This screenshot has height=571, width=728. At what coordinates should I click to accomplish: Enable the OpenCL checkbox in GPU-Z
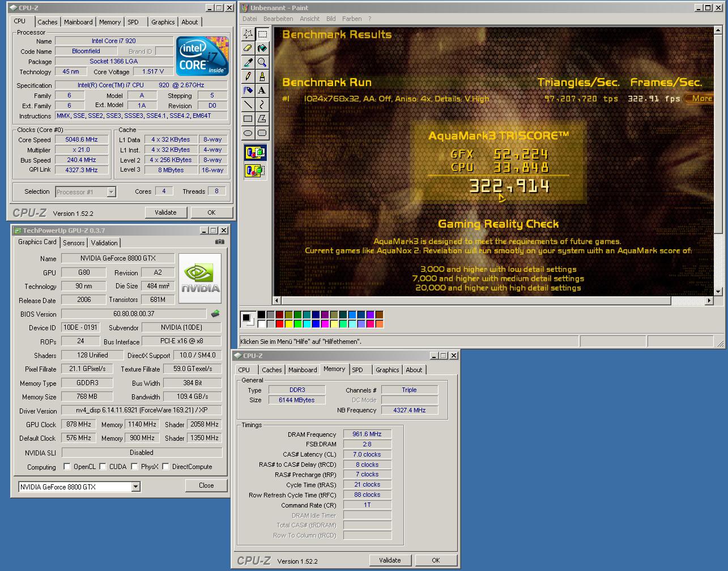[67, 467]
